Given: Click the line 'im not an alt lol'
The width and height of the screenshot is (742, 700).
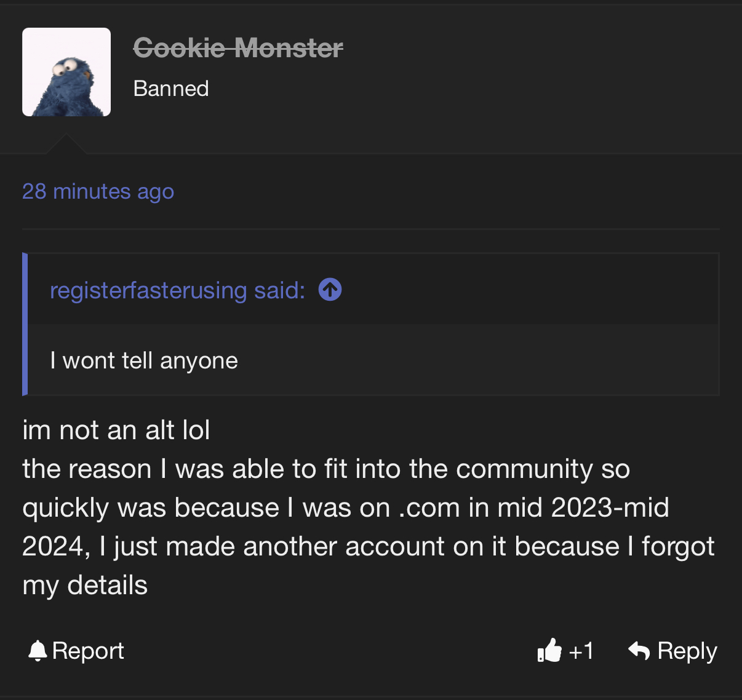Looking at the screenshot, I should click(x=116, y=430).
